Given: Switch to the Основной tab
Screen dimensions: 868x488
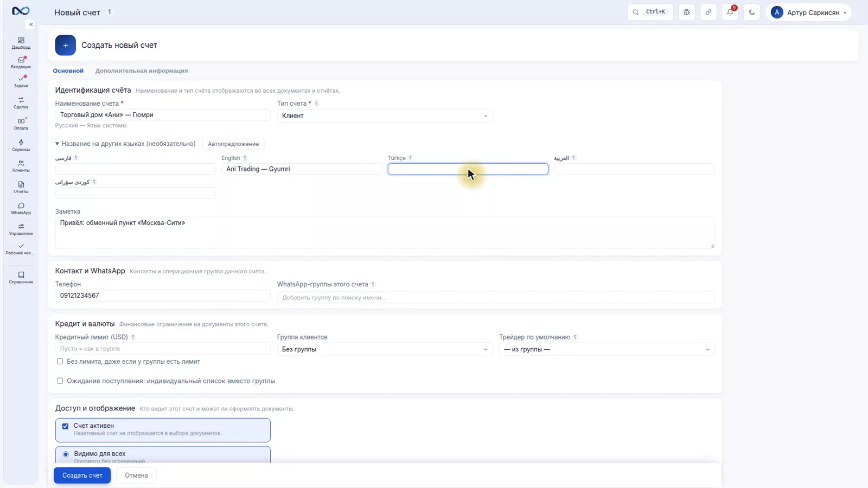Looking at the screenshot, I should pyautogui.click(x=68, y=70).
